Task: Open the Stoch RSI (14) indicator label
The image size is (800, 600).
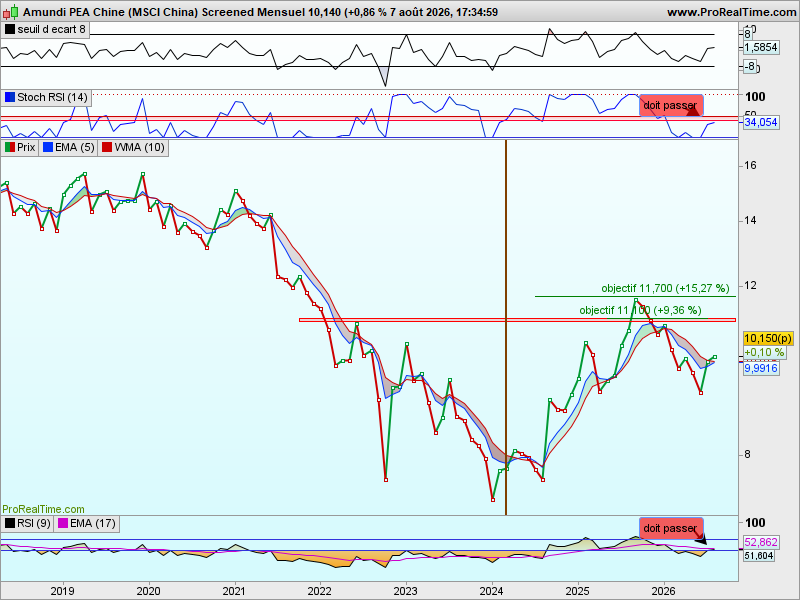Action: click(52, 97)
